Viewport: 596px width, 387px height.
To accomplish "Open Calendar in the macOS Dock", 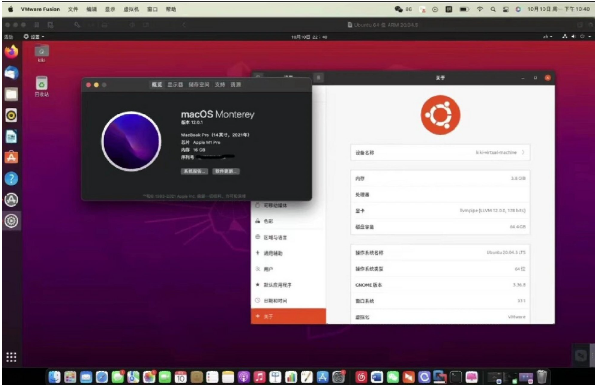I will click(181, 377).
